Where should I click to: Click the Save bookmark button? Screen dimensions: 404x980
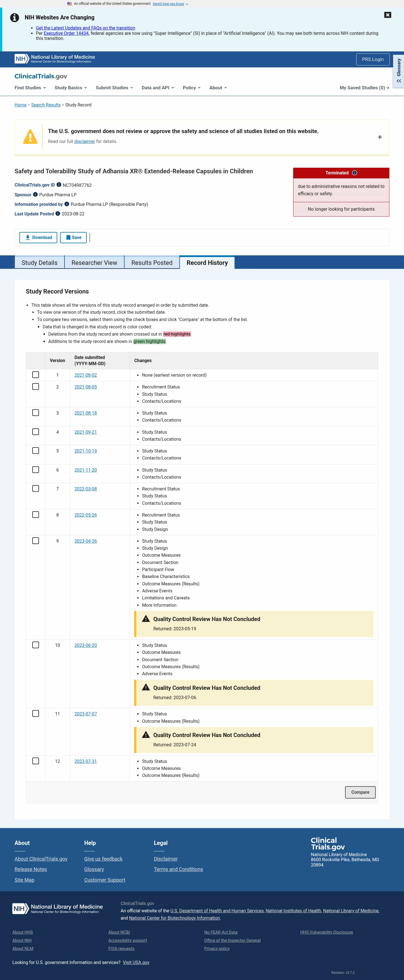click(73, 237)
